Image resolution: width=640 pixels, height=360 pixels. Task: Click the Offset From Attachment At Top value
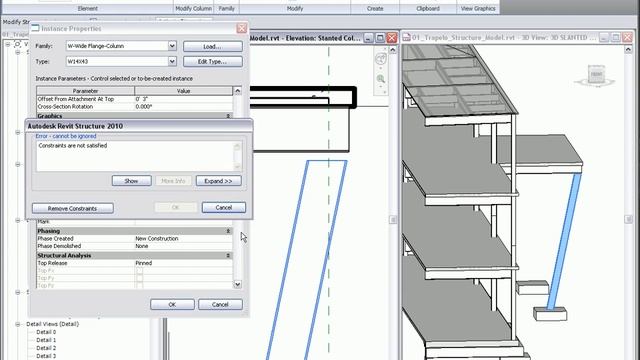click(183, 99)
